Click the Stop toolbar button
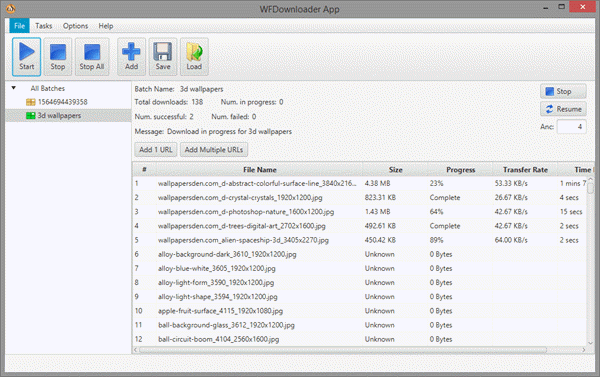The width and height of the screenshot is (600, 377). [x=58, y=57]
